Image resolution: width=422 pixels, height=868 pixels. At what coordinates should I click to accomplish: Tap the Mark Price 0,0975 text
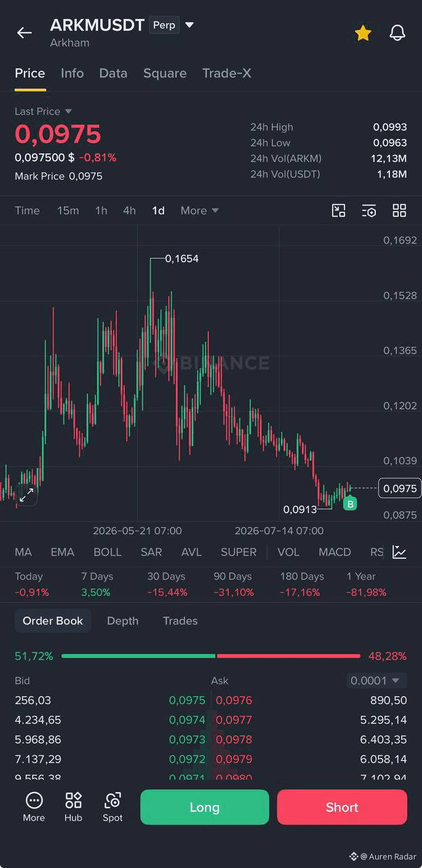(x=58, y=176)
